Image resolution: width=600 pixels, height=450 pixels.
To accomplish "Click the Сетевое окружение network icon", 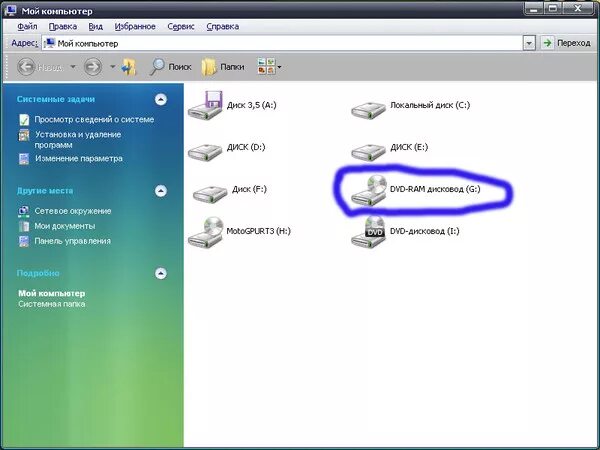I will (24, 211).
